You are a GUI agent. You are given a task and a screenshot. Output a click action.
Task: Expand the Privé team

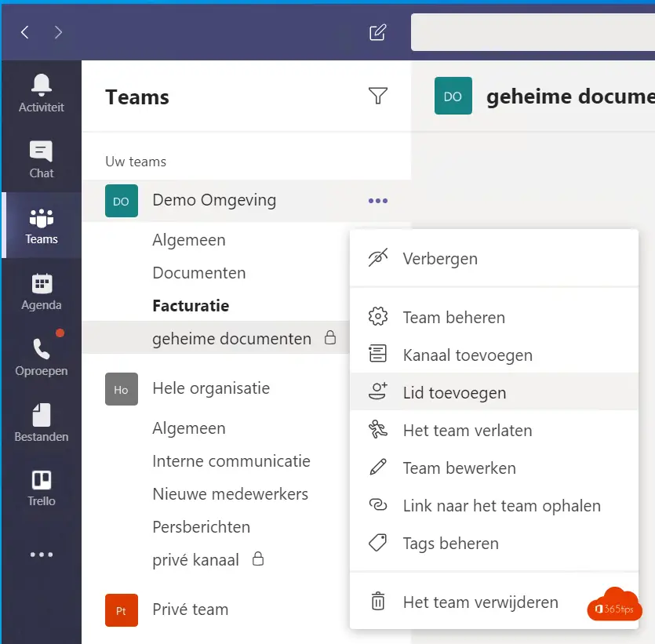click(191, 609)
